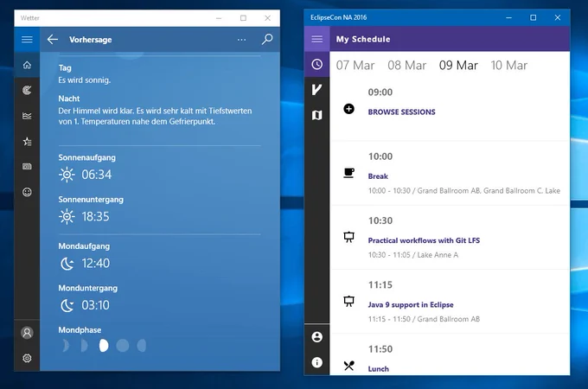Click the My Schedule header title
The height and width of the screenshot is (389, 588).
tap(363, 39)
